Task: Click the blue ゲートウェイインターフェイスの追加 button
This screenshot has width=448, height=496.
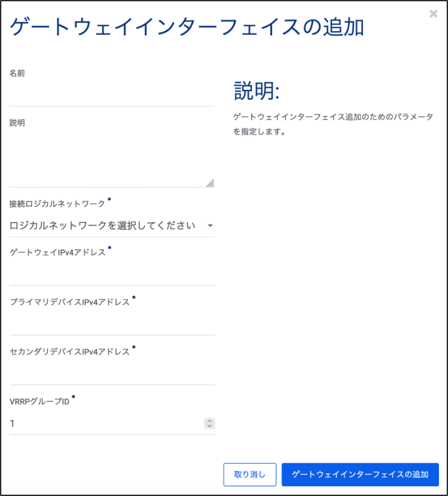Action: tap(360, 475)
